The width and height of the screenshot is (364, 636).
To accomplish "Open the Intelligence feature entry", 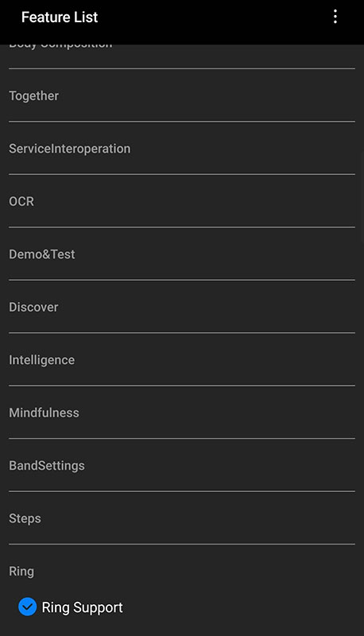I will 182,360.
